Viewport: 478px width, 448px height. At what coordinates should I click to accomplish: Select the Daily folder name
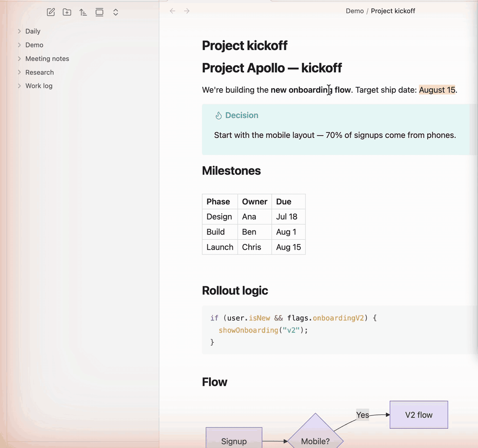click(33, 31)
